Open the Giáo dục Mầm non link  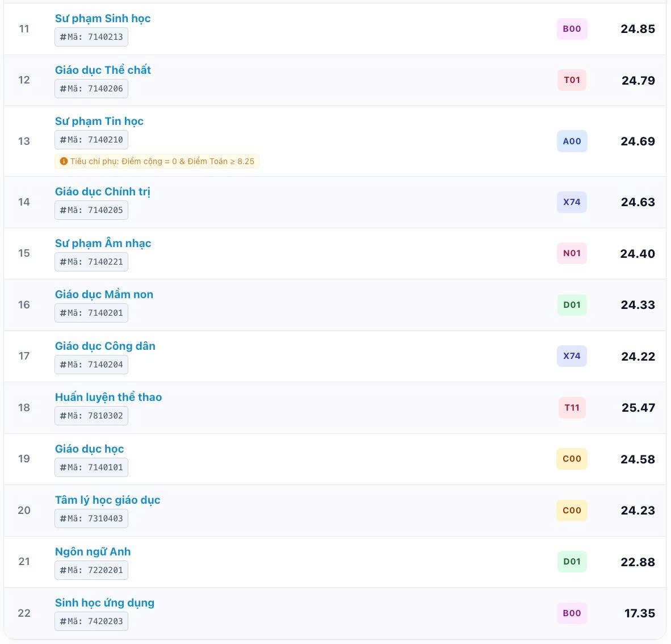pyautogui.click(x=104, y=295)
